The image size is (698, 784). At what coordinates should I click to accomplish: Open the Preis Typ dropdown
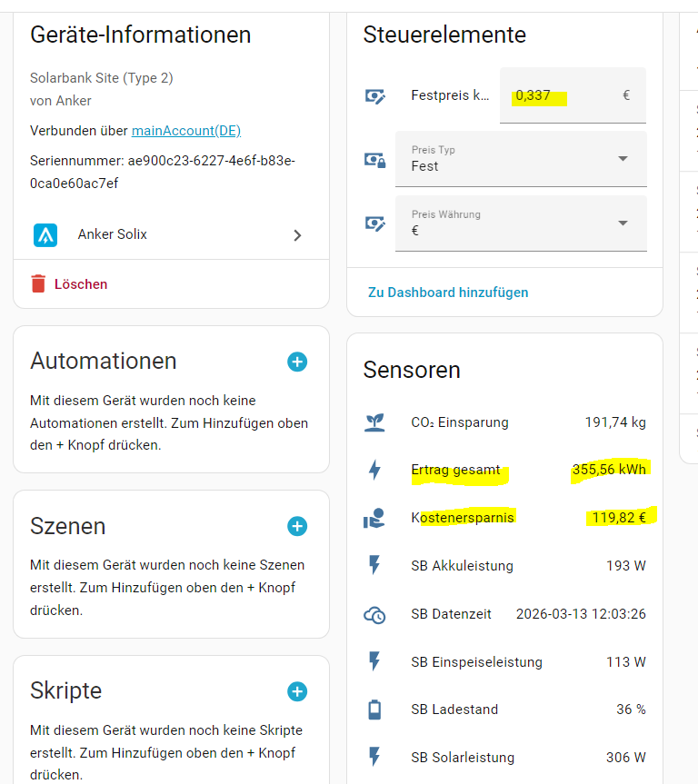pyautogui.click(x=521, y=159)
